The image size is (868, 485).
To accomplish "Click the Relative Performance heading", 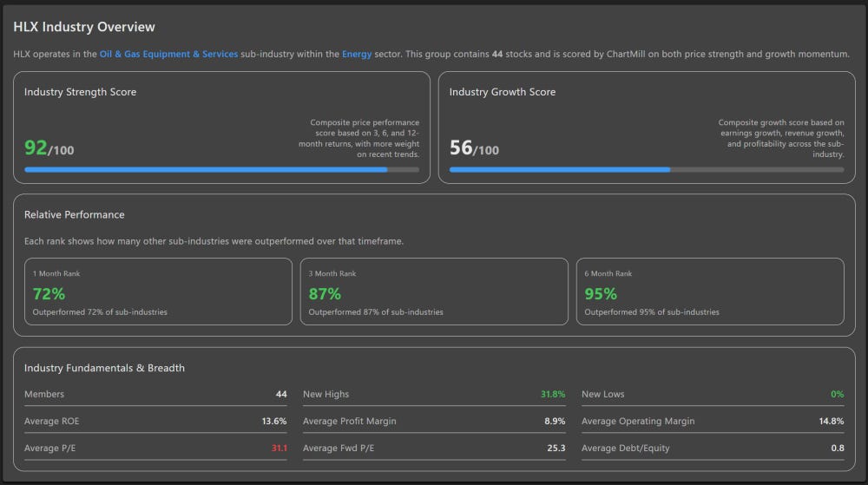I will [74, 214].
